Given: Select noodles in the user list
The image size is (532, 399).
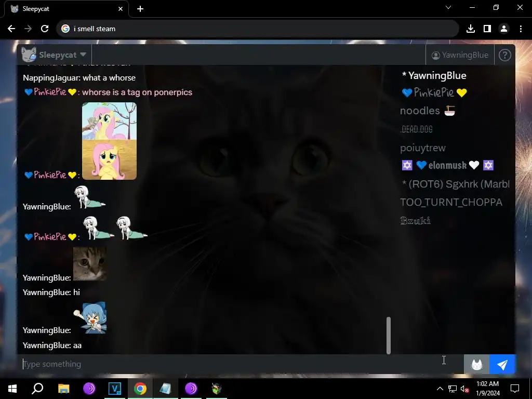Looking at the screenshot, I should pos(428,111).
